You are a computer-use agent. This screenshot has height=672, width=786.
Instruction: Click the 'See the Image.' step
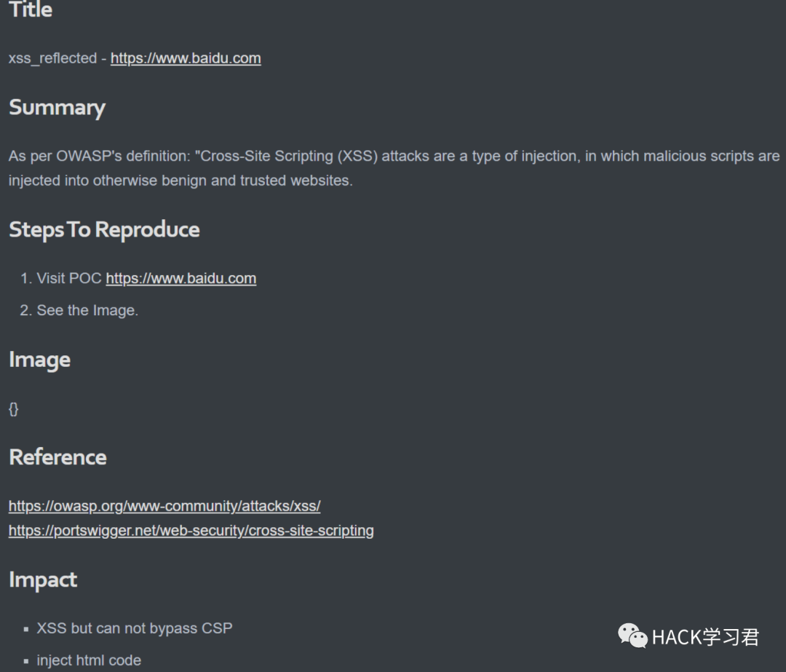(x=87, y=310)
